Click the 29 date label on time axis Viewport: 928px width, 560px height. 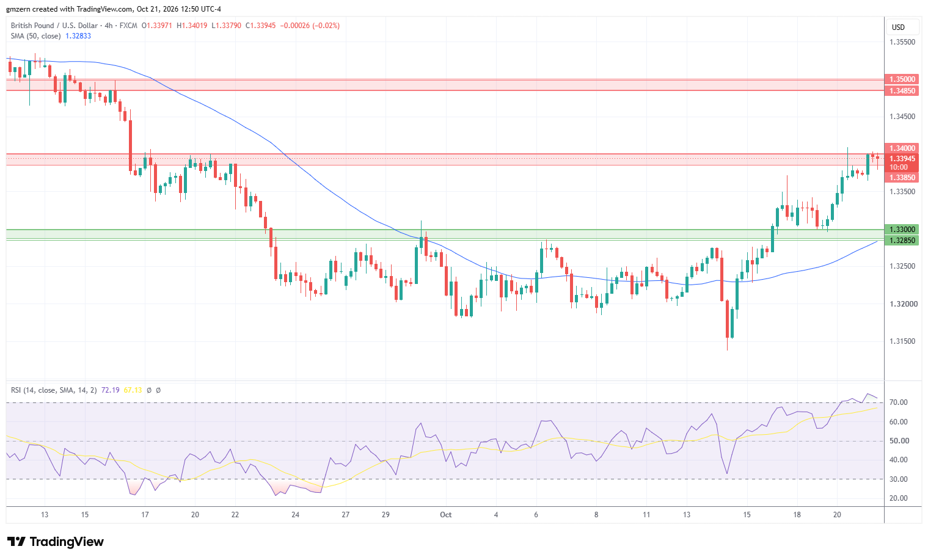pyautogui.click(x=385, y=515)
